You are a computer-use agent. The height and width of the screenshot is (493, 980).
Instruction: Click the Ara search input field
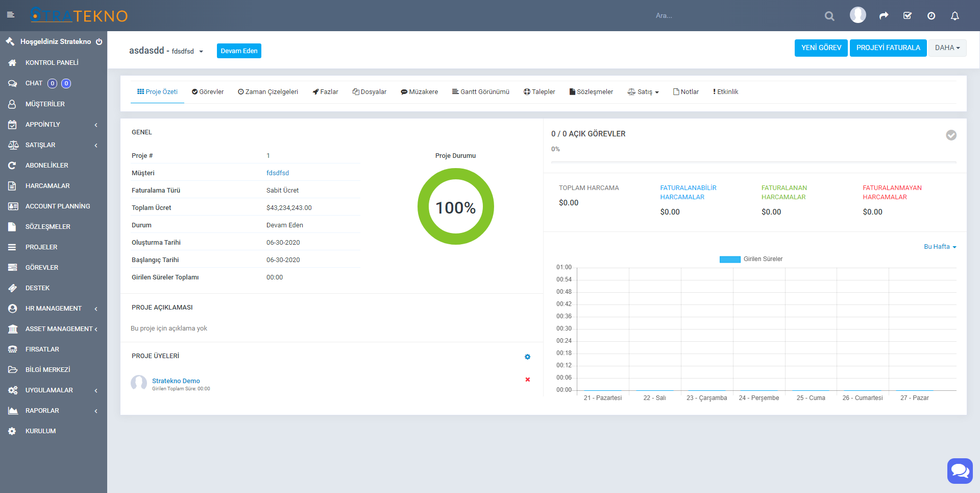click(x=735, y=16)
